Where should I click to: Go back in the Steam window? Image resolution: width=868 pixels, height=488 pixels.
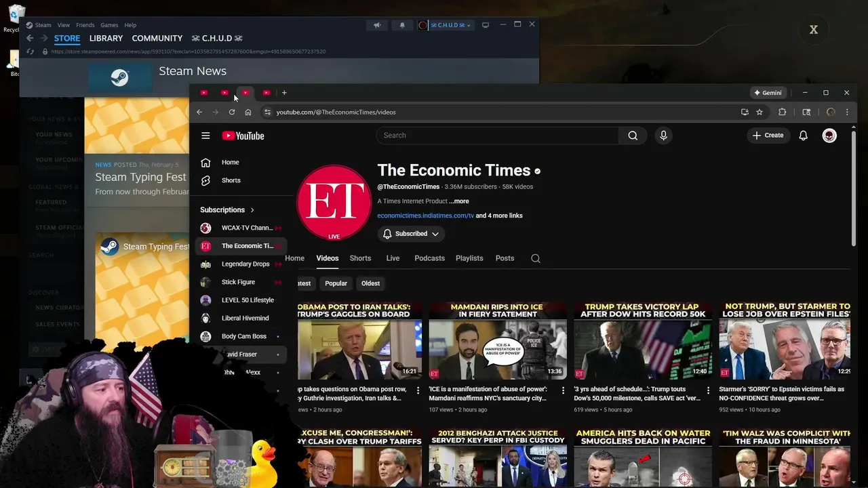[30, 39]
